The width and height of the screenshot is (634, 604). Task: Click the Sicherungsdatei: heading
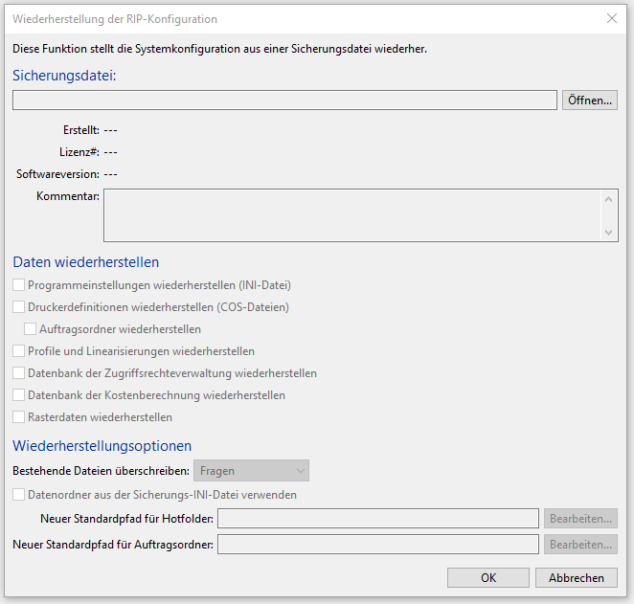(64, 75)
